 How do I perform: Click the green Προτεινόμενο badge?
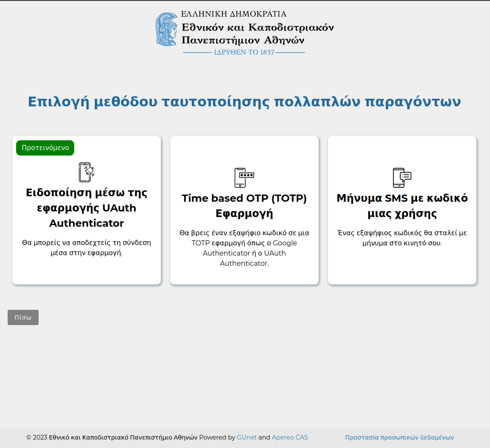pyautogui.click(x=45, y=148)
